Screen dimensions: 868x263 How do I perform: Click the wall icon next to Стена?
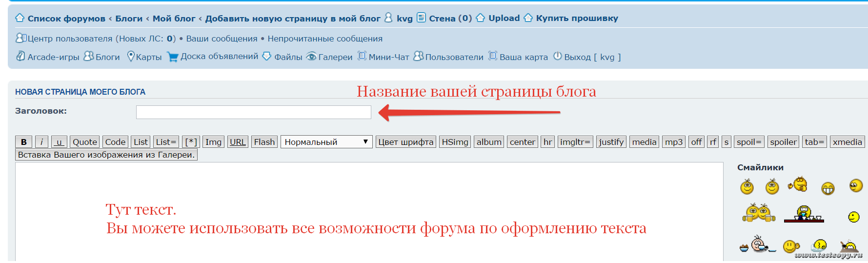(421, 18)
